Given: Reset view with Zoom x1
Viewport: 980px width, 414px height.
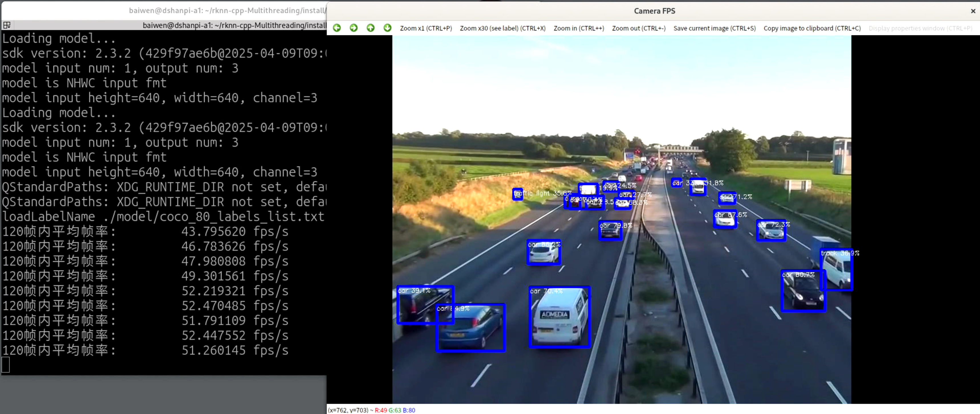Looking at the screenshot, I should coord(426,28).
